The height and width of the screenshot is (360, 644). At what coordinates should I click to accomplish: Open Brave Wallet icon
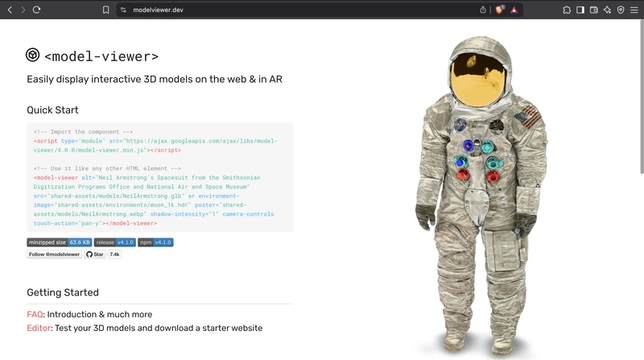(x=594, y=10)
